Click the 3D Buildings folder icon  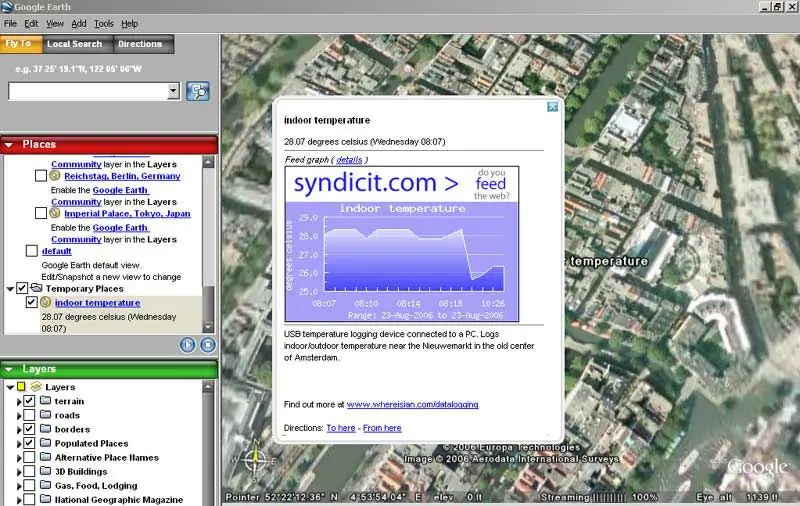point(45,471)
